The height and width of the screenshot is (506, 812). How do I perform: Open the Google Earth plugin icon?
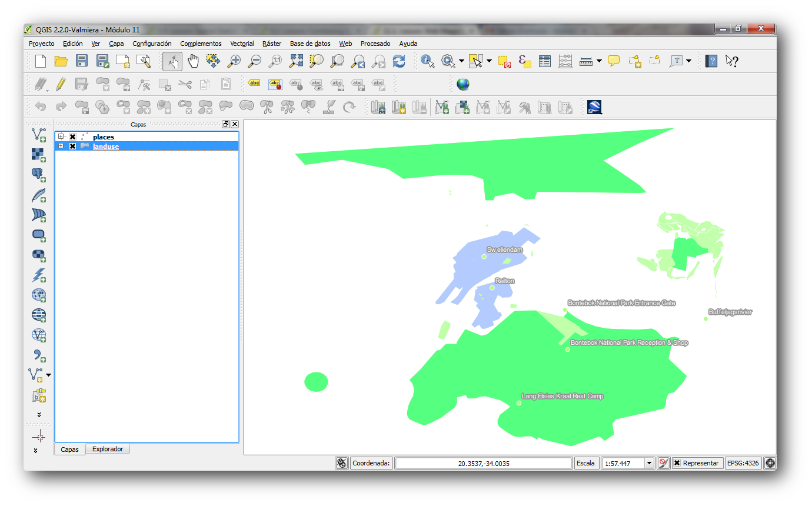tap(594, 107)
